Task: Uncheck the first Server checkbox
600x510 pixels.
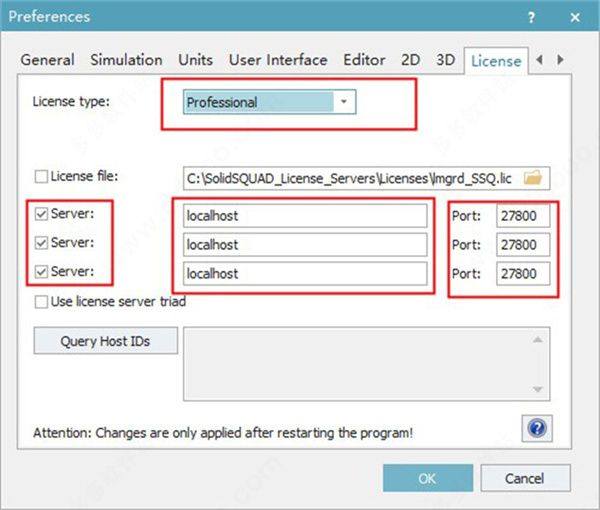Action: pos(41,214)
